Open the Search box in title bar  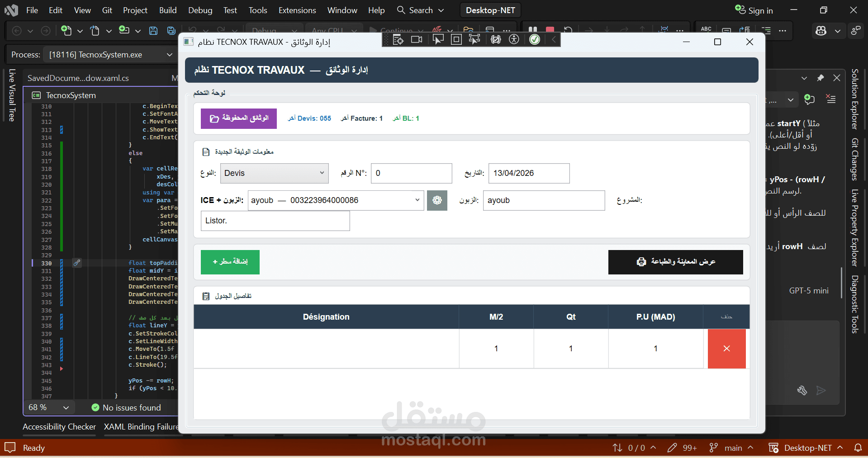click(x=420, y=10)
